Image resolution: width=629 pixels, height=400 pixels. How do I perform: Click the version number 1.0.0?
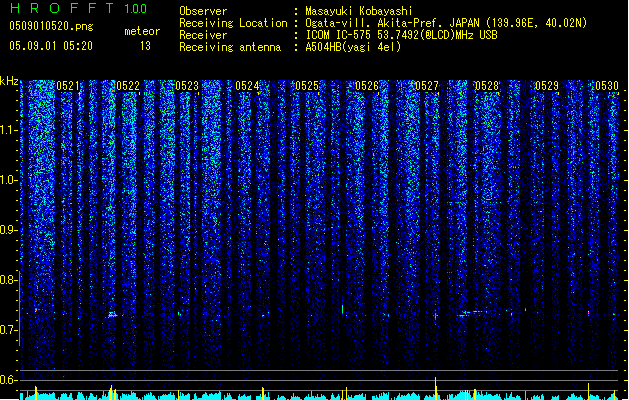(x=136, y=9)
